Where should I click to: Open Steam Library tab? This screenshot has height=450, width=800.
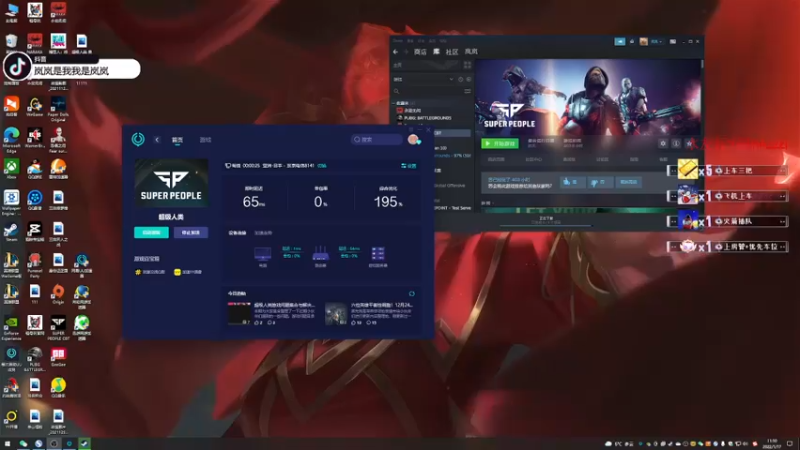coord(436,52)
